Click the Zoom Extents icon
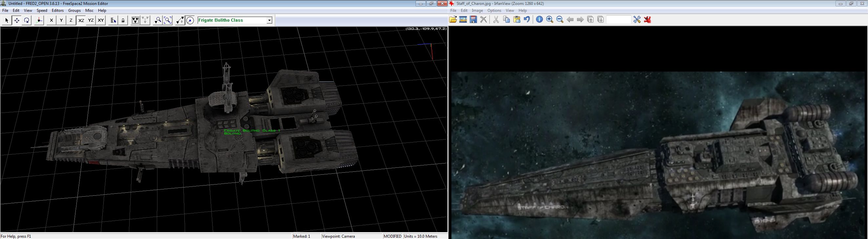The width and height of the screenshot is (868, 239). pyautogui.click(x=168, y=20)
